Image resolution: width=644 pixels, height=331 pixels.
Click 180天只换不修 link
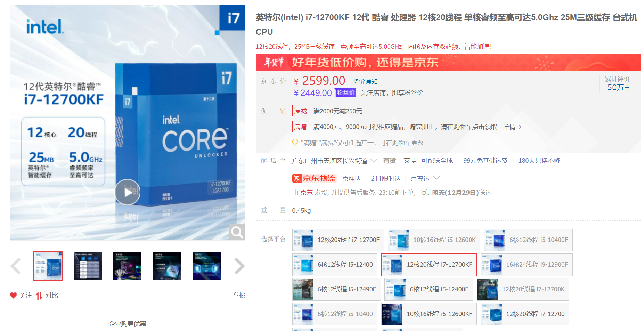pyautogui.click(x=539, y=161)
